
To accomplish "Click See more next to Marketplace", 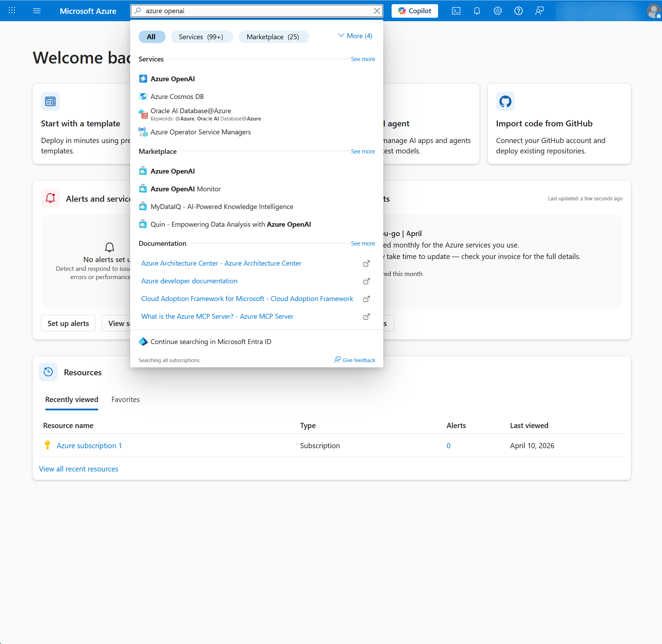I will pos(363,151).
